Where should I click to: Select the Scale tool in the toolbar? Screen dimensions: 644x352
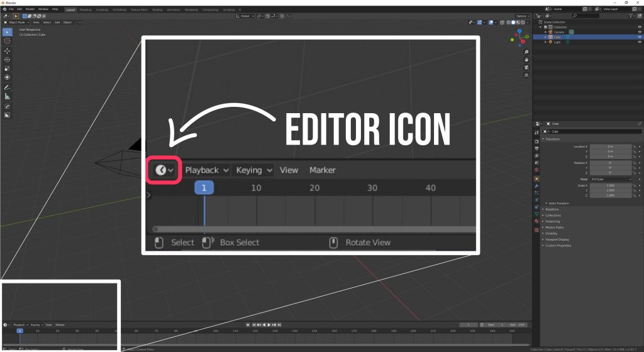point(8,69)
